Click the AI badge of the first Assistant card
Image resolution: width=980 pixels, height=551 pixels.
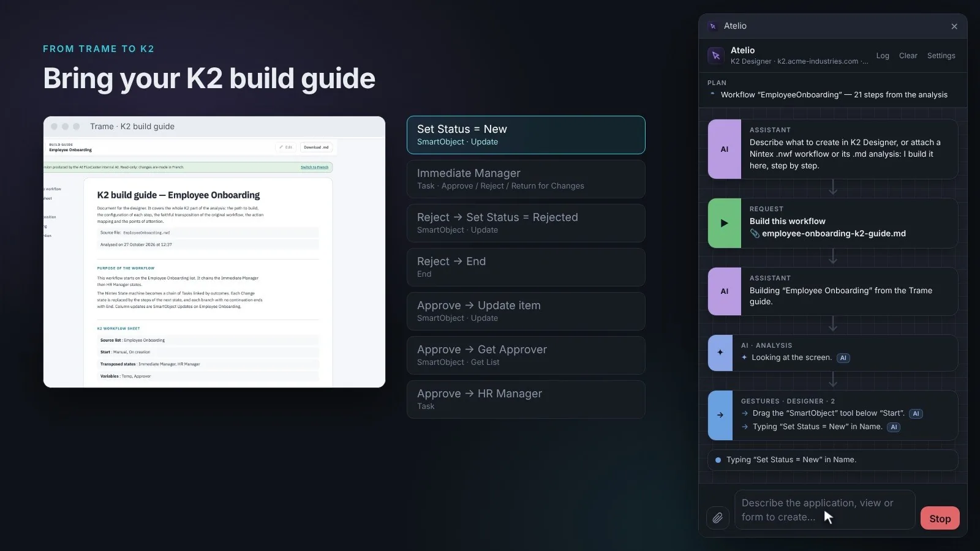coord(725,149)
